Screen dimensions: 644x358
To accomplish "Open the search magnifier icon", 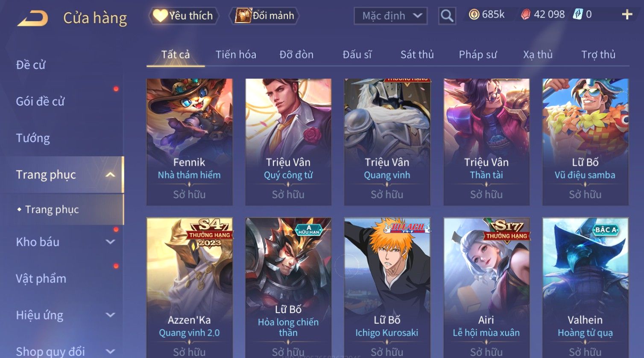I will pyautogui.click(x=447, y=16).
